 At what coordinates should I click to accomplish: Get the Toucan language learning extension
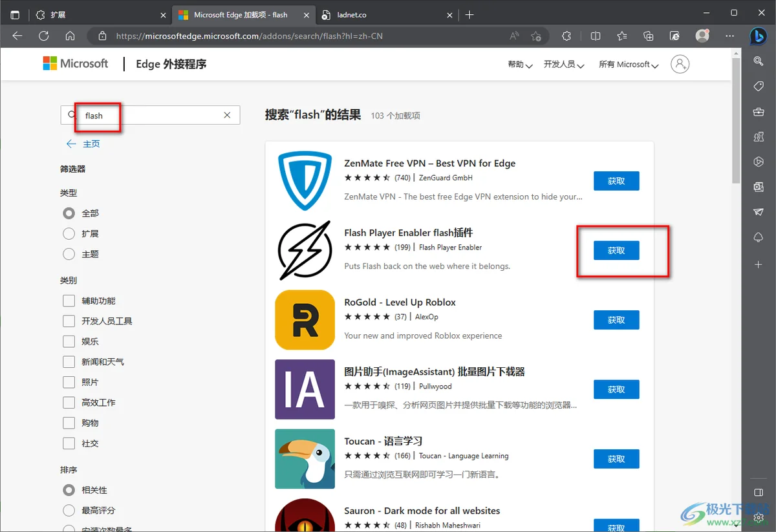616,459
